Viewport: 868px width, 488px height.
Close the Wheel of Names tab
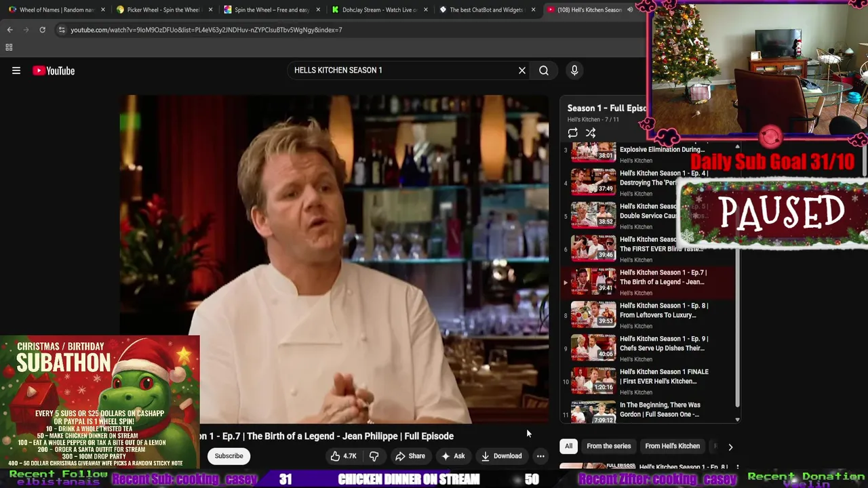tap(103, 10)
